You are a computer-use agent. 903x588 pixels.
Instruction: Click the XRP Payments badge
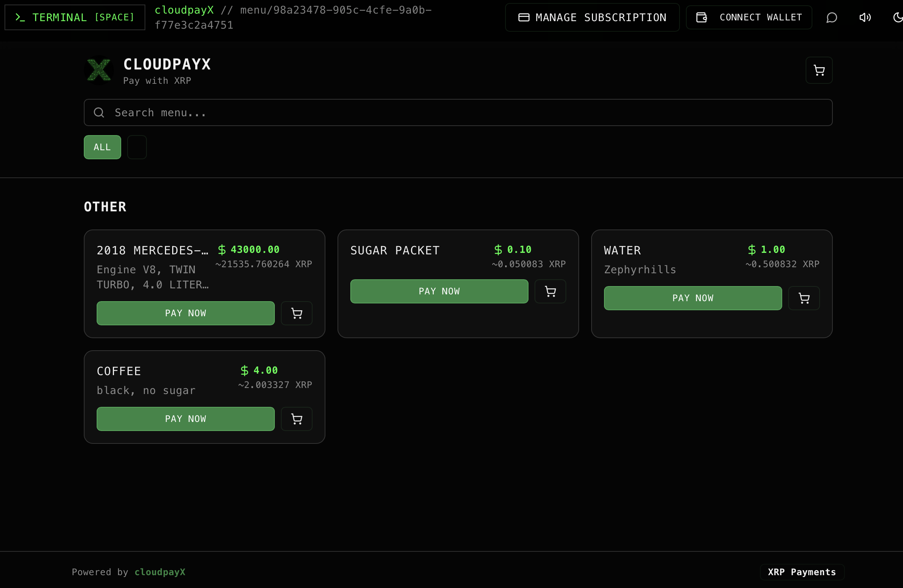802,572
